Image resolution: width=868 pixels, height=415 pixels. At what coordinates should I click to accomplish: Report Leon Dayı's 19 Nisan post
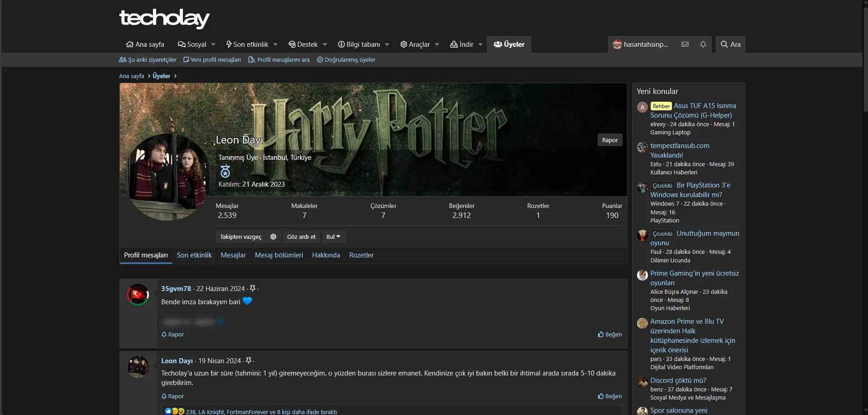point(172,396)
